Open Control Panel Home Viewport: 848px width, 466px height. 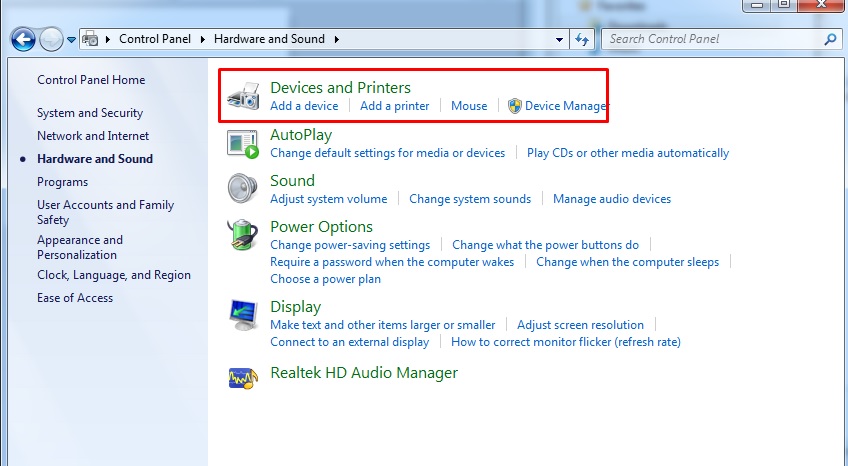click(x=91, y=80)
